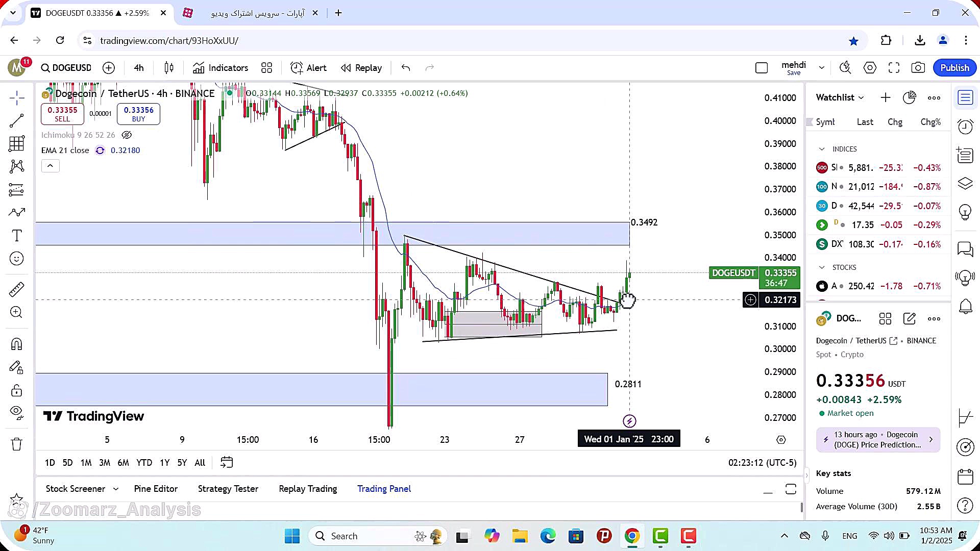Open the emoji icons tool
This screenshot has height=551, width=980.
click(x=16, y=259)
